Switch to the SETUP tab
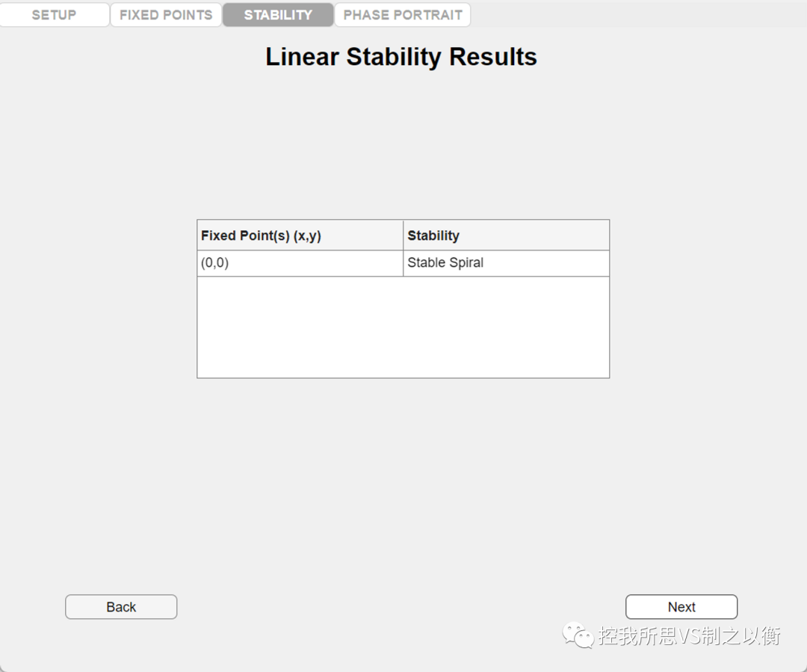This screenshot has width=807, height=672. [55, 15]
